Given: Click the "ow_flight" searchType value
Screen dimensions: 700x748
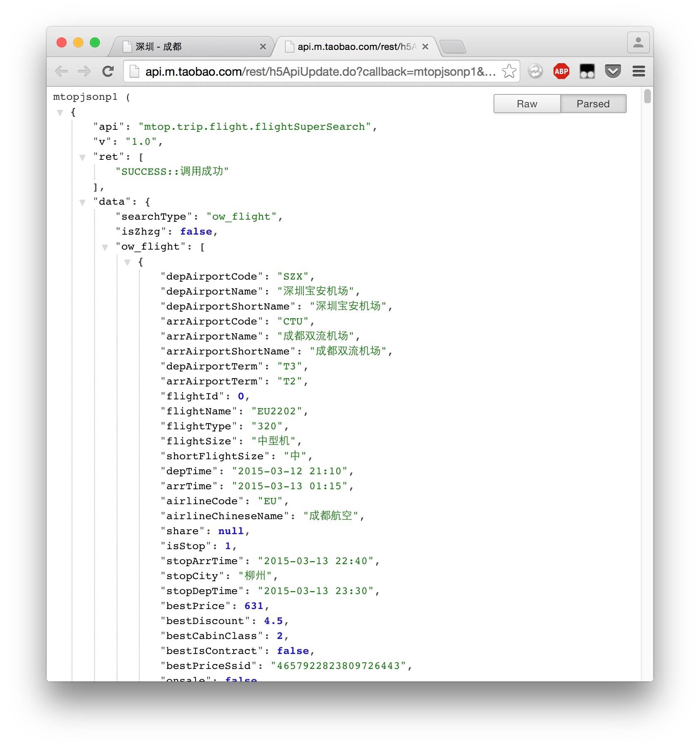Looking at the screenshot, I should tap(241, 217).
